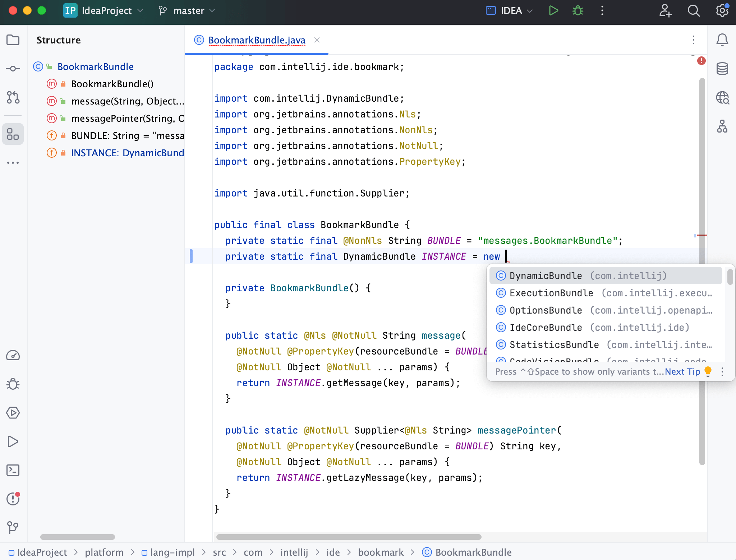This screenshot has height=560, width=736.
Task: Open the Services tool window icon
Action: click(x=13, y=413)
